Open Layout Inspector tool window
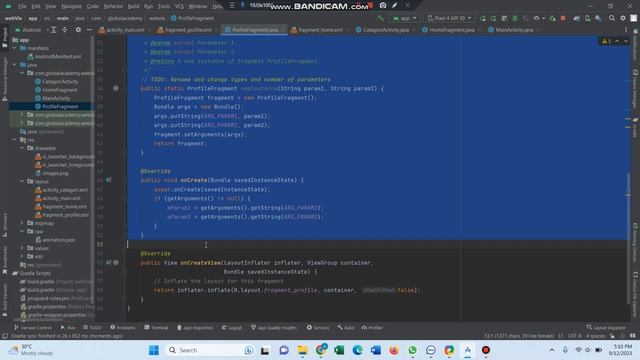This screenshot has height=360, width=640. point(606,328)
